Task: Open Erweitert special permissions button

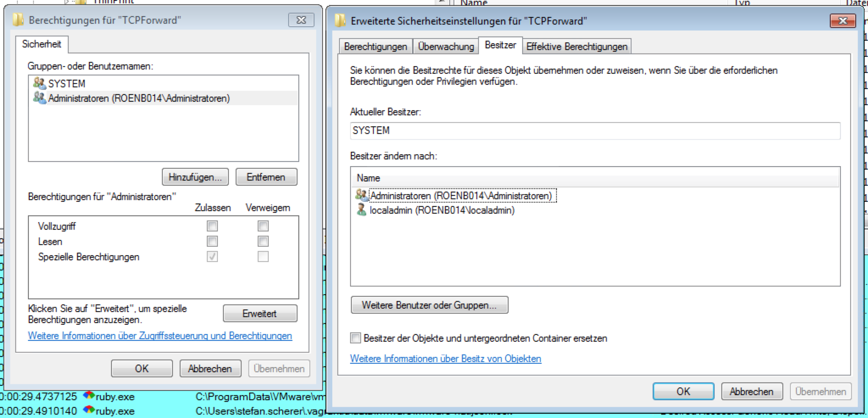Action: coord(260,314)
